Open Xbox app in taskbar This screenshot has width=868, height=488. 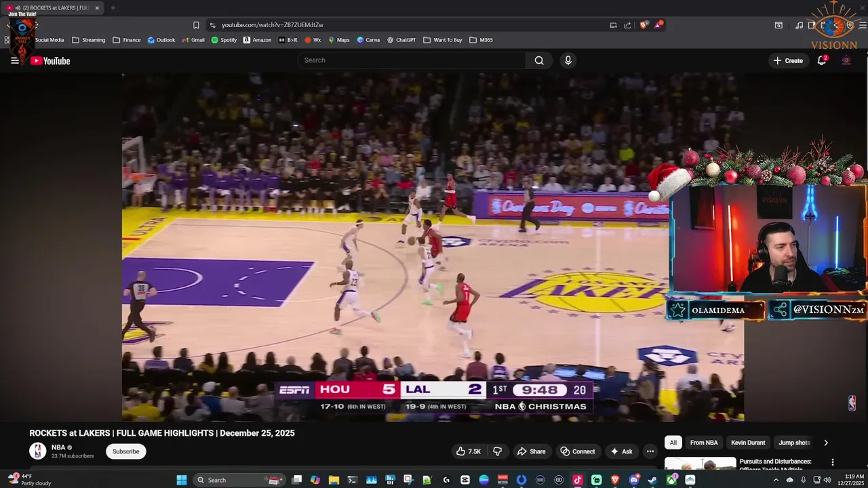(x=671, y=480)
